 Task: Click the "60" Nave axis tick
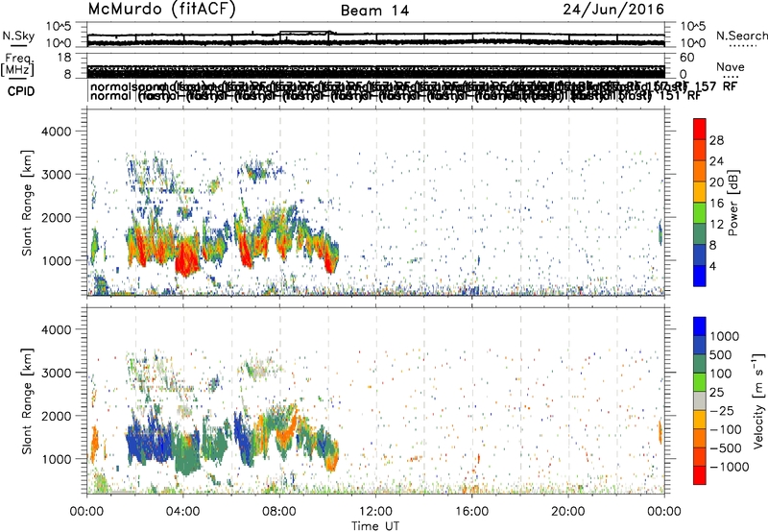(x=687, y=58)
